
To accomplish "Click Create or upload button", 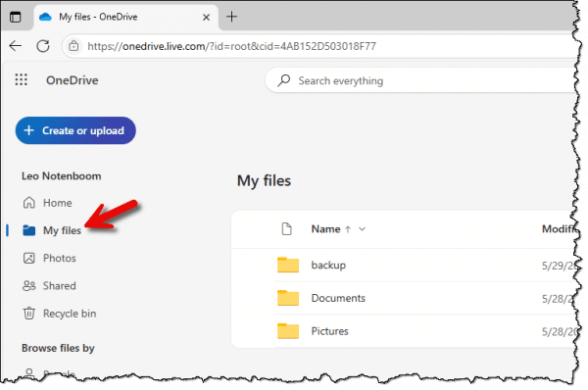I will pyautogui.click(x=75, y=130).
